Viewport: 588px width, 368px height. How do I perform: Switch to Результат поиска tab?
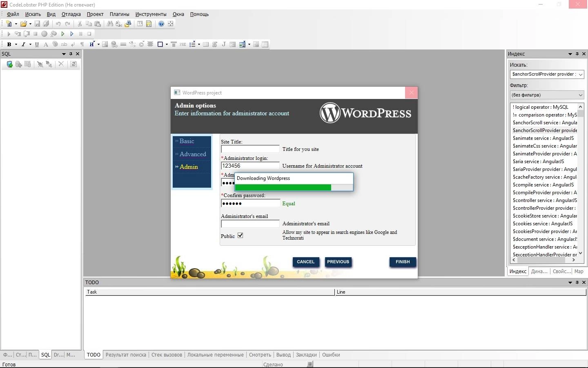(x=126, y=355)
